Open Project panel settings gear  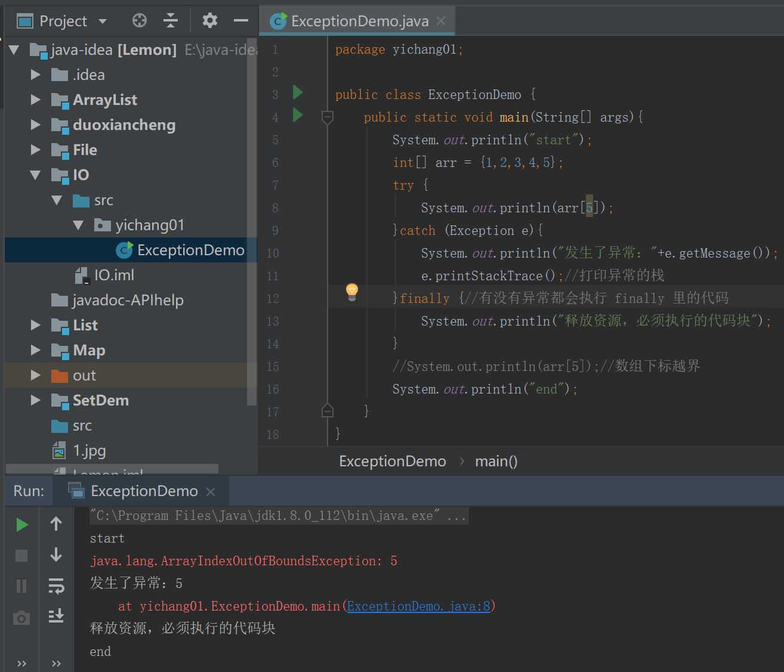click(209, 21)
